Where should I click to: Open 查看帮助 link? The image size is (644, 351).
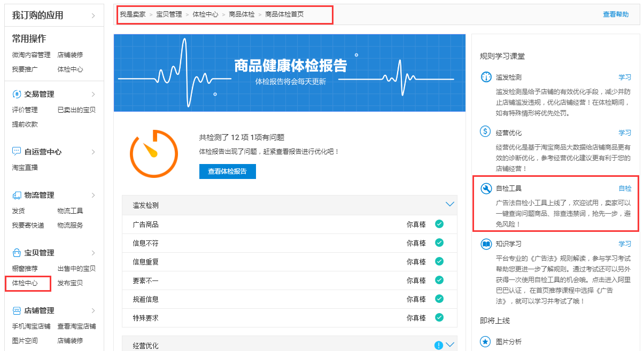click(616, 14)
